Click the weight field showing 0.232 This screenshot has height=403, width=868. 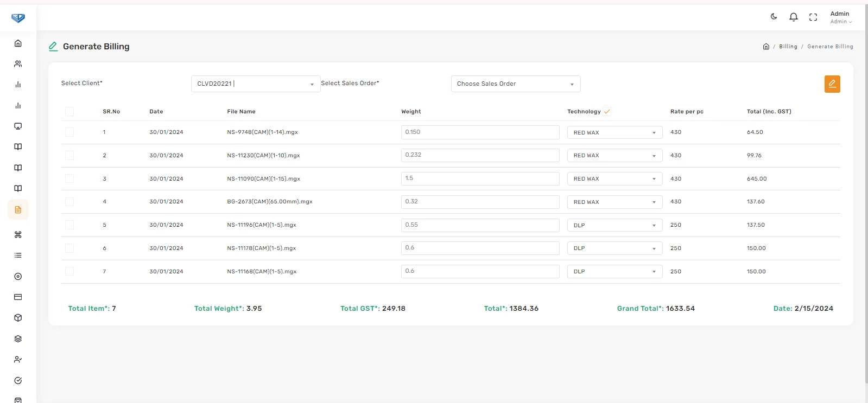[480, 156]
